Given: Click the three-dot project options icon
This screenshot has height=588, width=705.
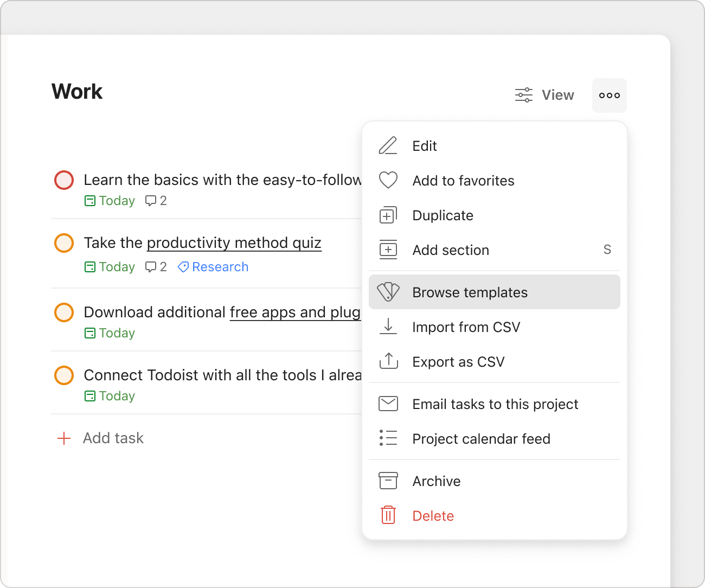Looking at the screenshot, I should pos(609,95).
